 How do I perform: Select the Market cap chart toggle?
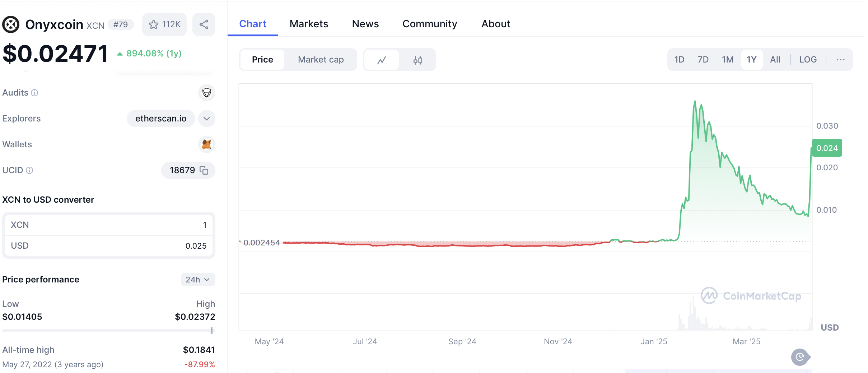321,60
